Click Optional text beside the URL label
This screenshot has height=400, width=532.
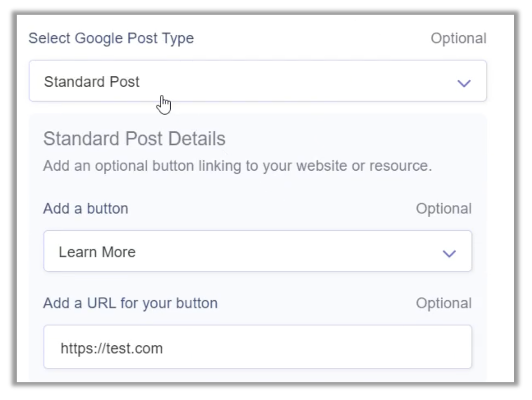click(x=443, y=303)
